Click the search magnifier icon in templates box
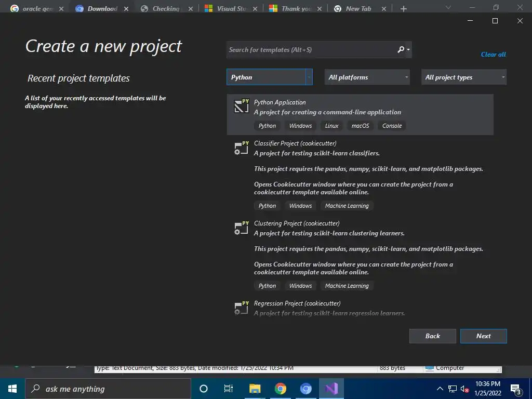 click(x=401, y=49)
